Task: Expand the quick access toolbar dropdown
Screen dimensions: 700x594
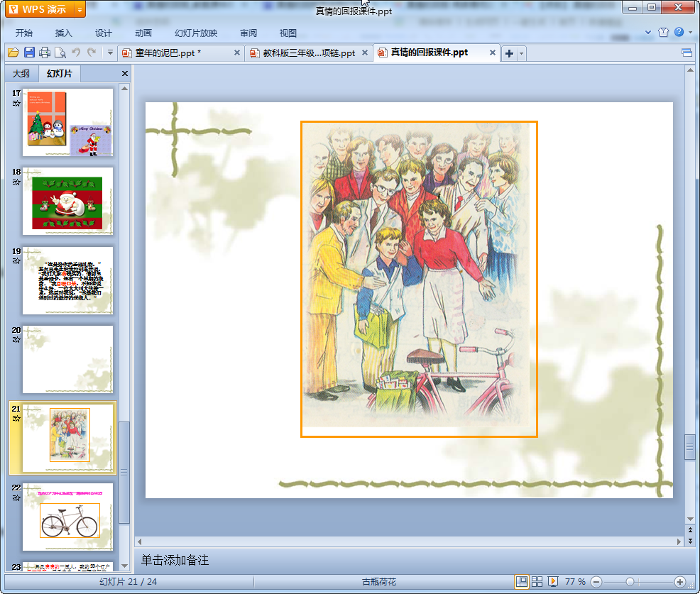Action: pyautogui.click(x=110, y=53)
